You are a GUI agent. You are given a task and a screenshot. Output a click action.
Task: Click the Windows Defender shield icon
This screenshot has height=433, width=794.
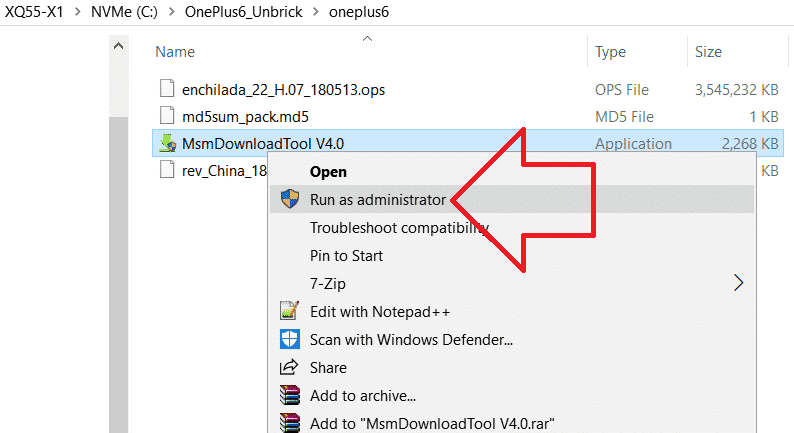pos(290,339)
